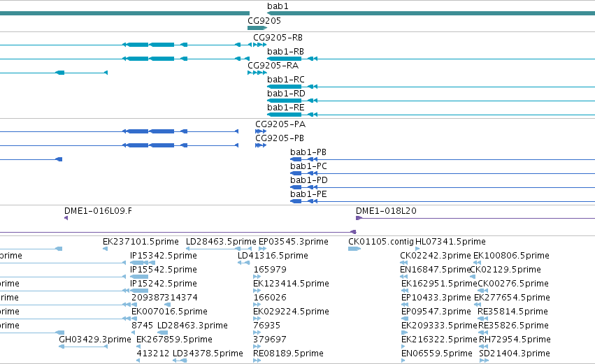Select the RH72954.5prime EST label
Viewport: 595px width, 364px height.
coord(515,340)
